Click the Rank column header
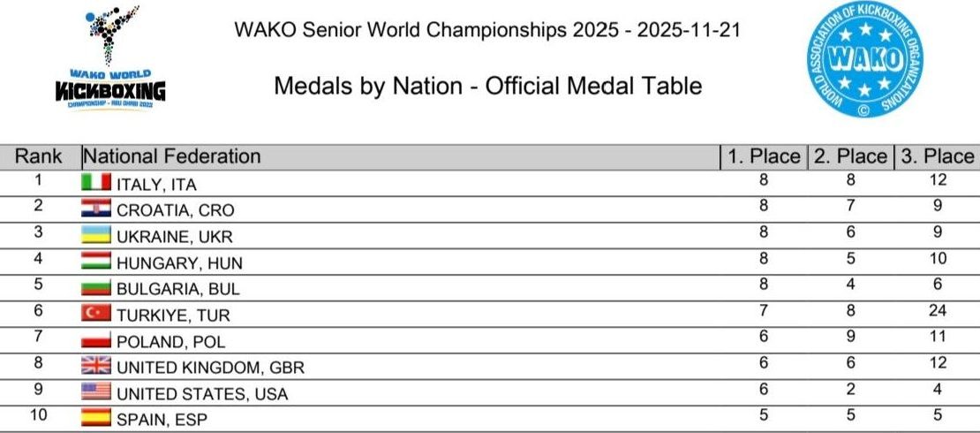 click(x=39, y=156)
